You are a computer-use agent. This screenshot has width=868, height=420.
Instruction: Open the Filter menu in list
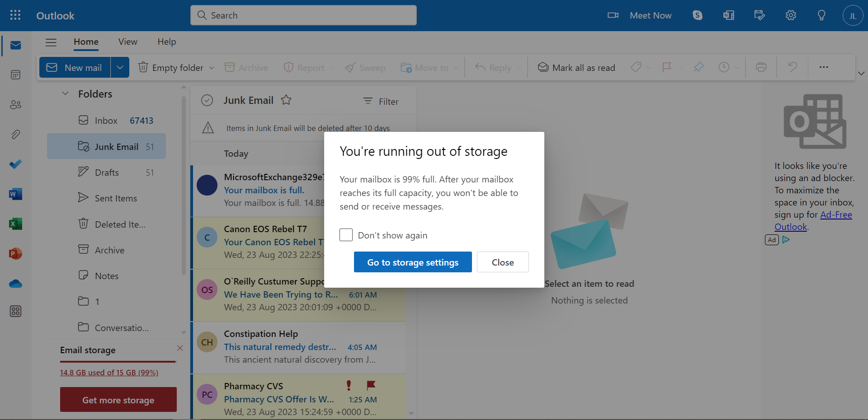point(381,101)
